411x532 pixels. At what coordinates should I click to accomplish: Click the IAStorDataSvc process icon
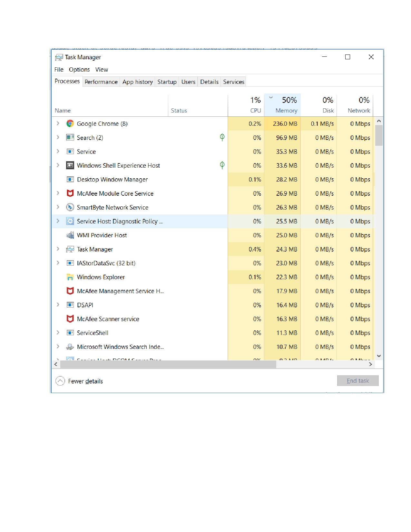pos(70,263)
